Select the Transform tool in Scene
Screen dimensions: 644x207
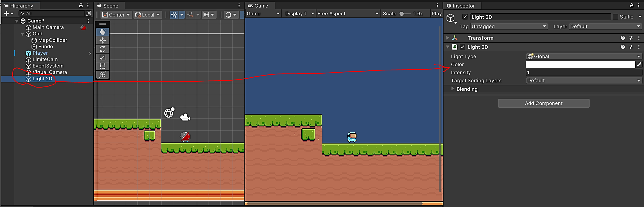[103, 75]
